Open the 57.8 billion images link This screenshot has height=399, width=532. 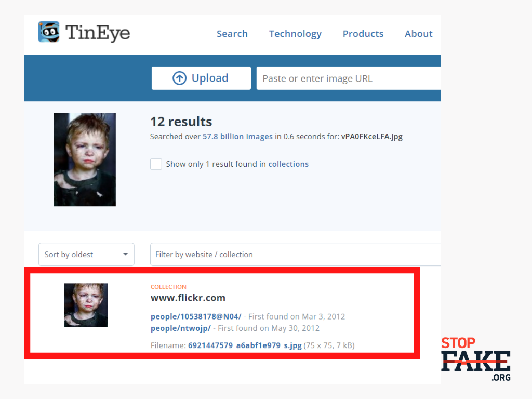click(237, 137)
